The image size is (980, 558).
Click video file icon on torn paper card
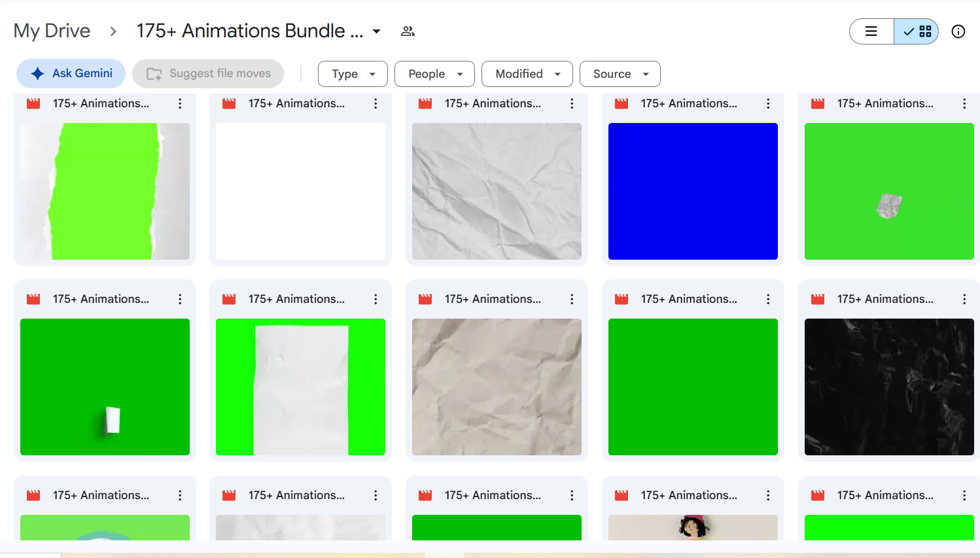(x=33, y=103)
